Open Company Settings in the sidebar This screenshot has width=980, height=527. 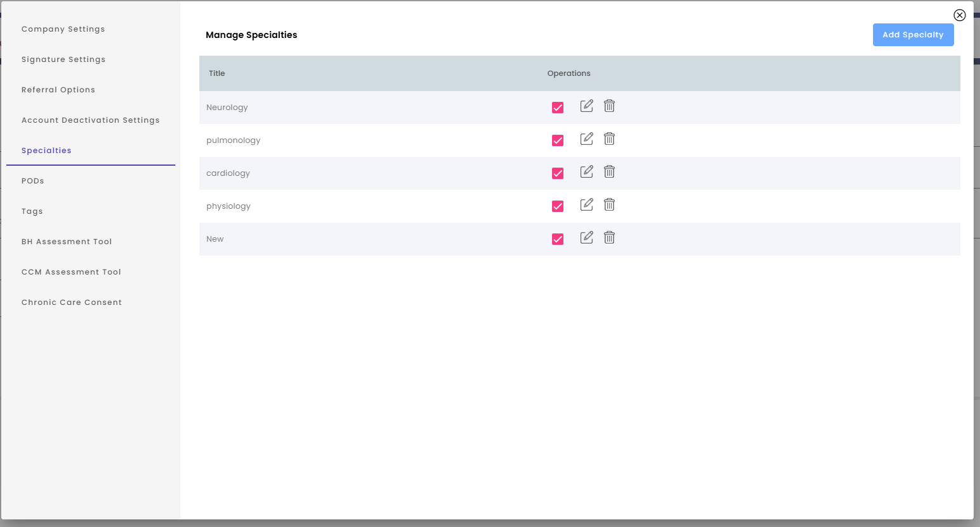point(63,29)
